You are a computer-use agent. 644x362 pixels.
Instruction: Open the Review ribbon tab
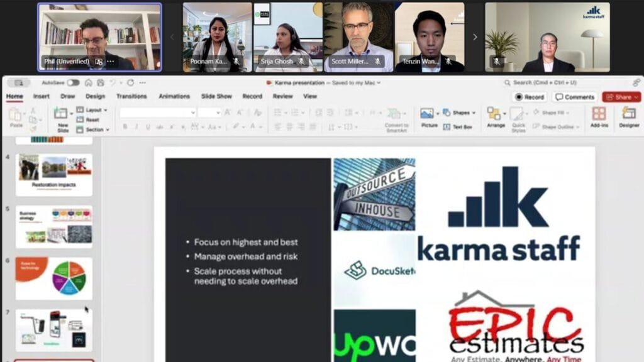coord(282,96)
